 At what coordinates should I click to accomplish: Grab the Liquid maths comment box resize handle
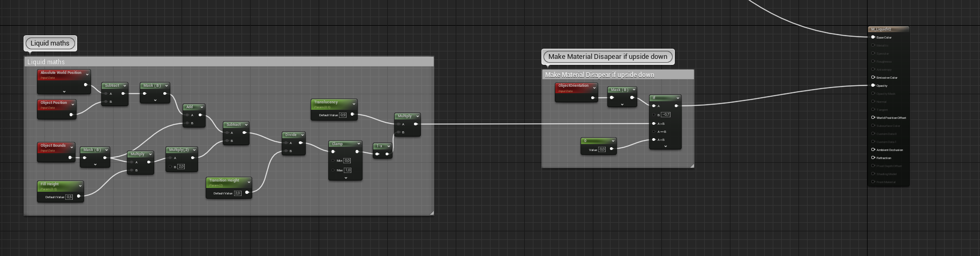click(432, 213)
